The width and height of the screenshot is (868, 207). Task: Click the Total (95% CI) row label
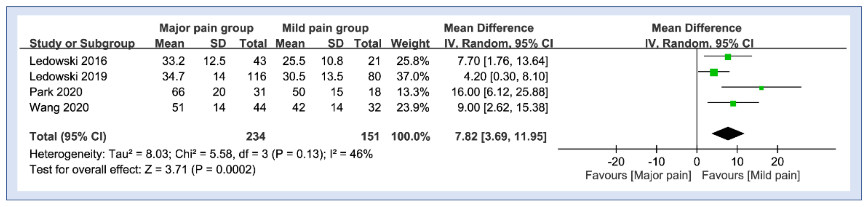[68, 136]
